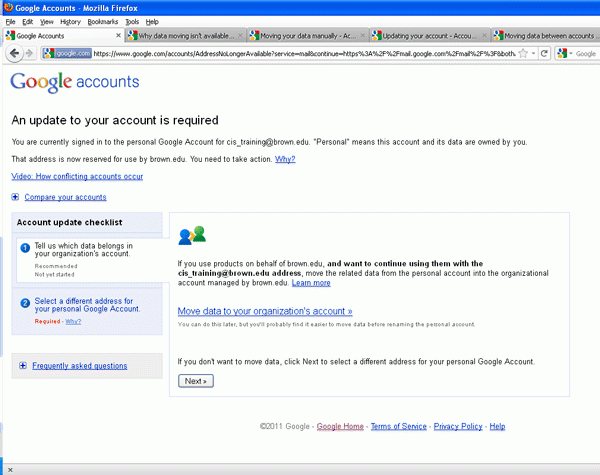
Task: Switch to 'Moving data between accounts' tab
Action: click(546, 36)
